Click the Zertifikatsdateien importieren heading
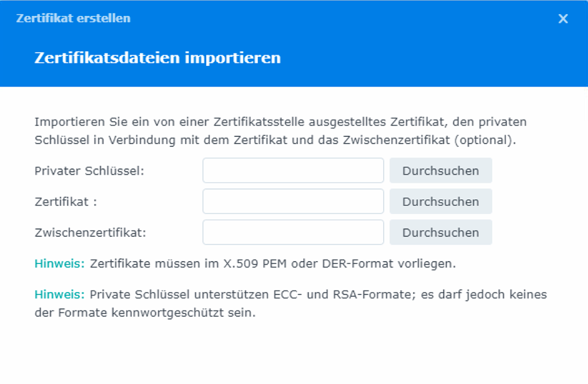The image size is (588, 384). click(x=157, y=58)
